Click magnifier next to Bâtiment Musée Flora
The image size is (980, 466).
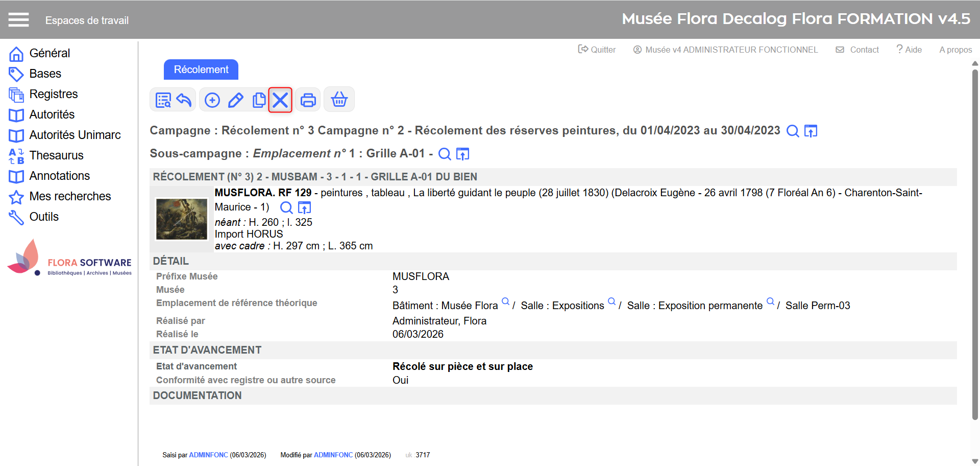(505, 301)
